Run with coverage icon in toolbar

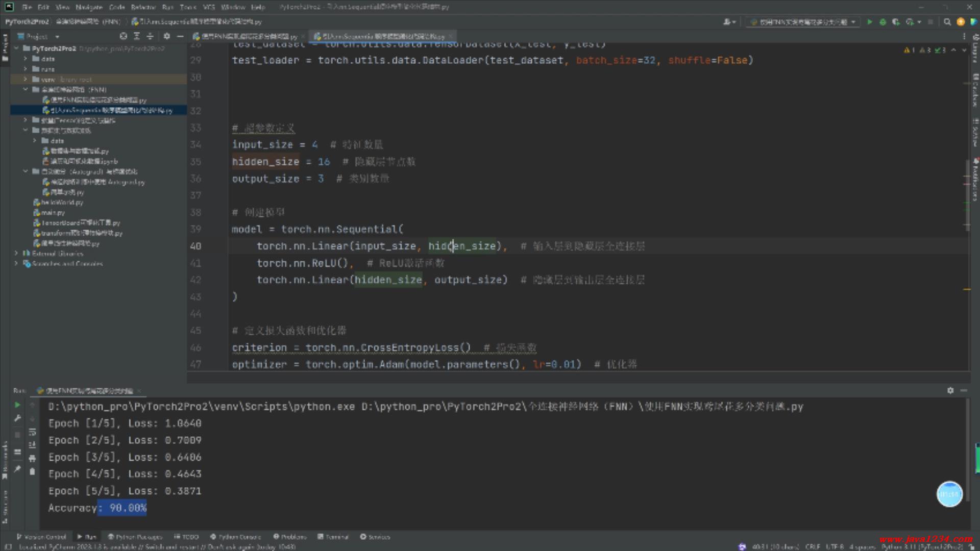(895, 22)
